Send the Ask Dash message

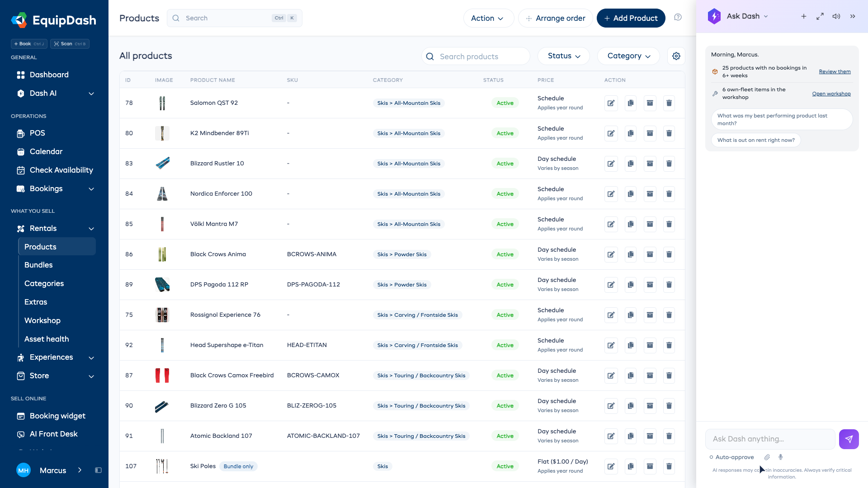(849, 439)
